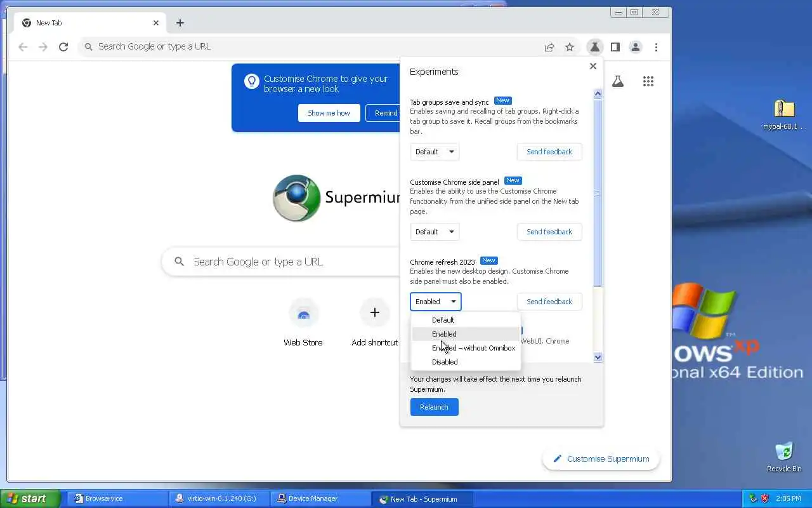
Task: Open the Windows Start menu
Action: [x=30, y=498]
